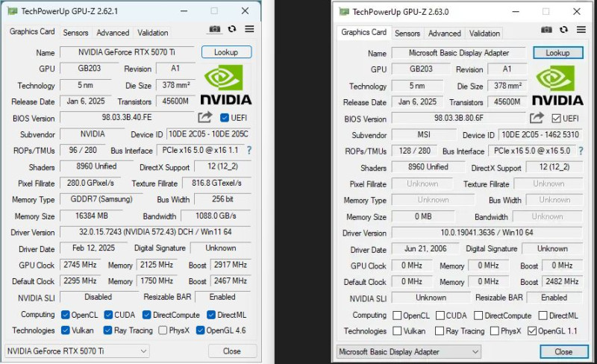Switch to Advanced tab in GPU-Z 2.63.0
This screenshot has width=597, height=364.
pyautogui.click(x=444, y=34)
